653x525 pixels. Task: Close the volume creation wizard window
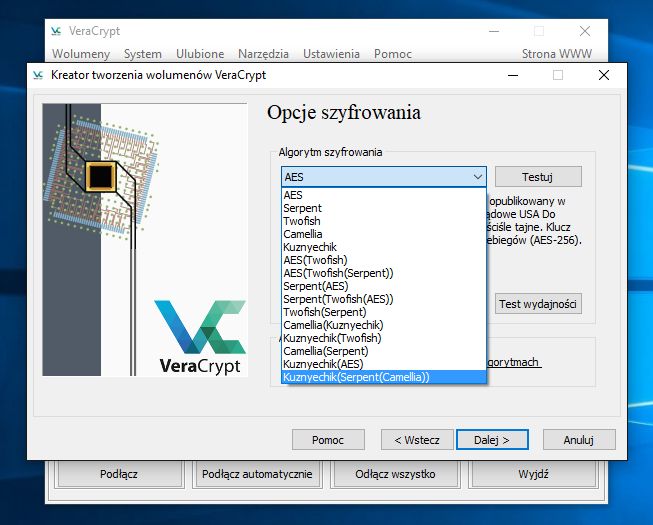604,75
